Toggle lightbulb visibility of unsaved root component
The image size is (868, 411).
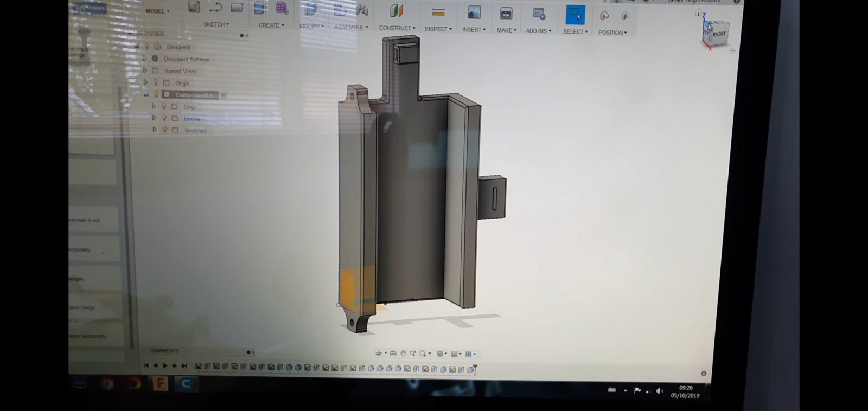pyautogui.click(x=146, y=47)
